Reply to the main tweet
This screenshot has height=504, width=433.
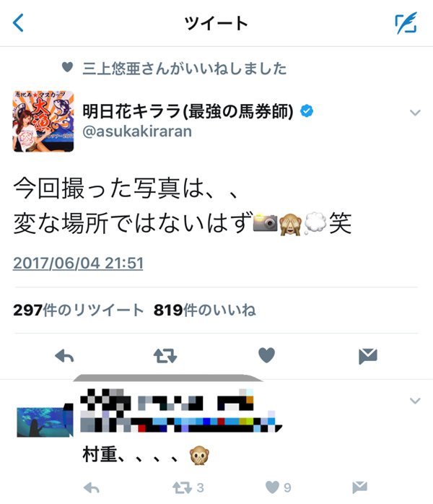(x=64, y=356)
